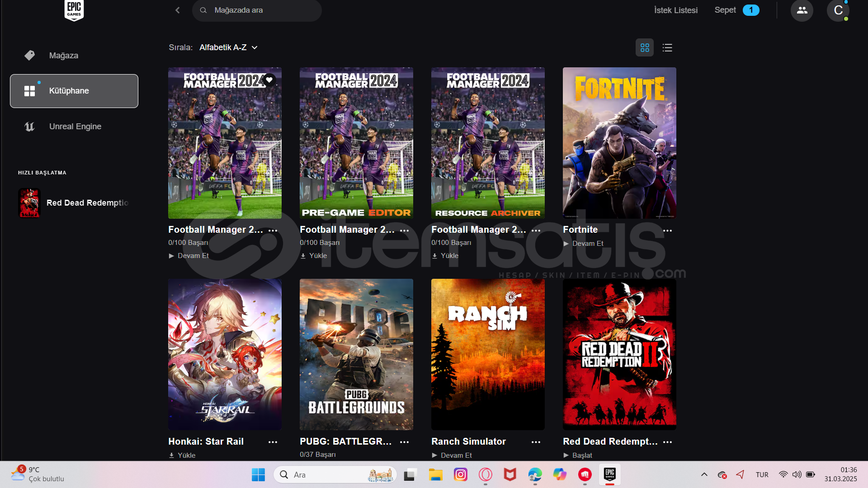868x488 pixels.
Task: Open the Alfabetik A-Z sort dropdown
Action: point(228,47)
